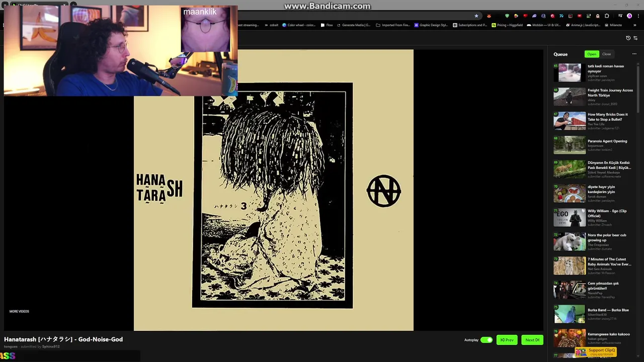This screenshot has height=362, width=644.
Task: Select Freight Train Journey Across North Türkiye thumbnail
Action: pyautogui.click(x=570, y=97)
